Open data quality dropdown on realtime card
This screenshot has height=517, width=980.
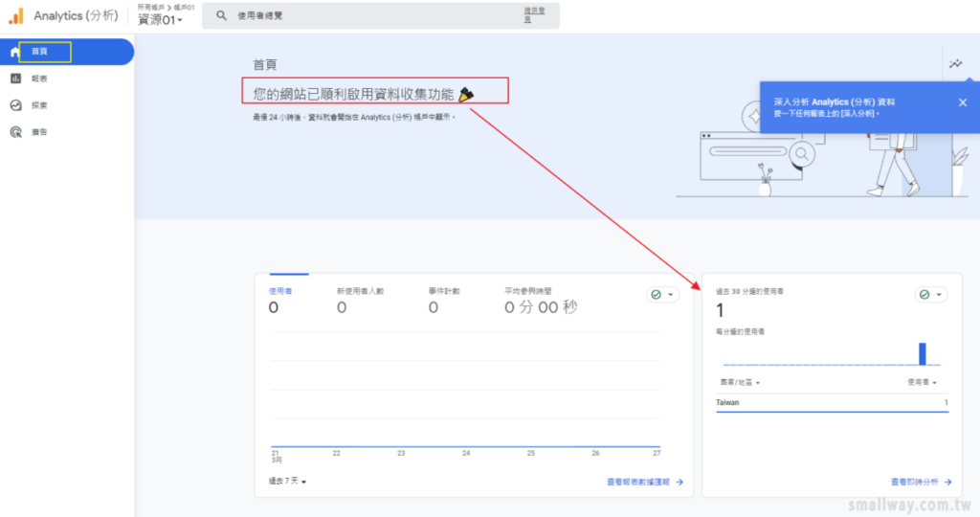point(931,295)
